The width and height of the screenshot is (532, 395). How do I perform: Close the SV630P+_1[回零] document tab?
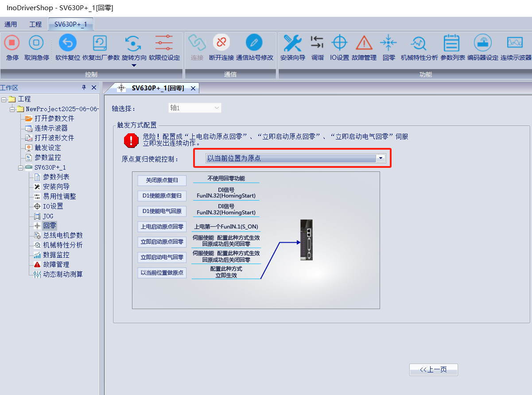(193, 88)
